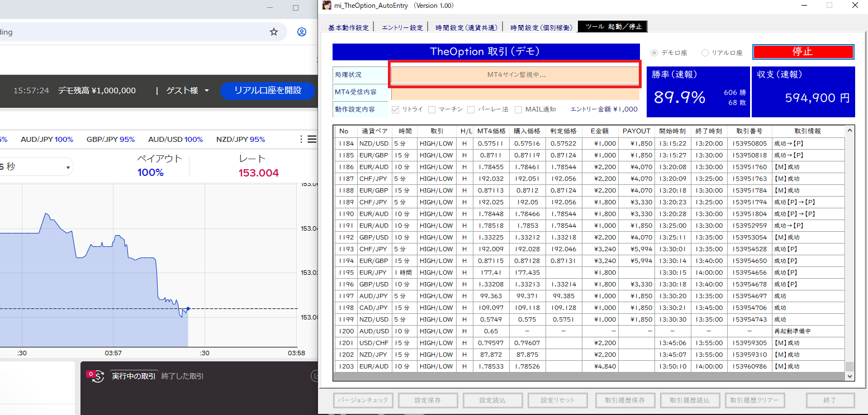Toggle the リトライ checkbox

click(x=396, y=109)
